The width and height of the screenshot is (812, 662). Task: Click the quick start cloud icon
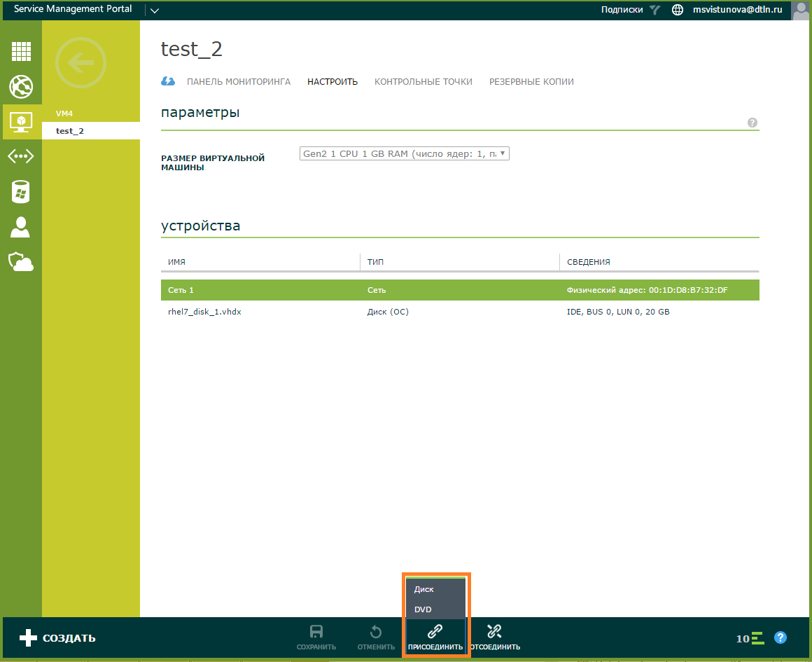pos(168,81)
